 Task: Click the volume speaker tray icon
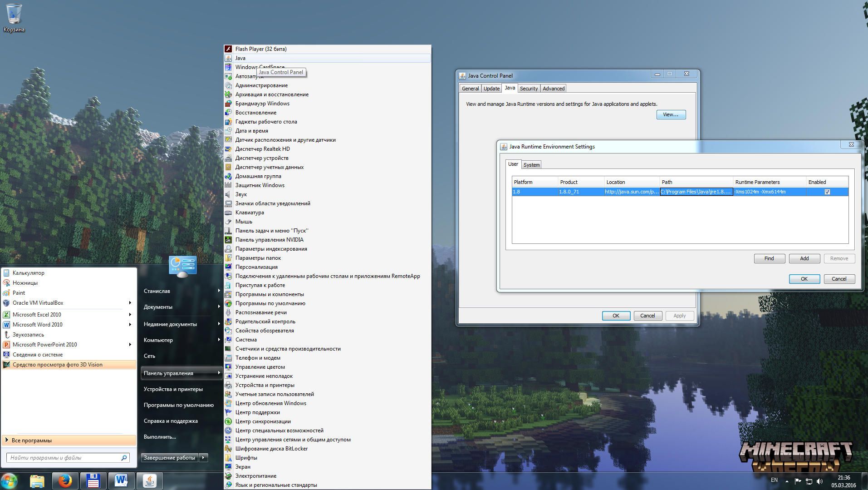(x=819, y=481)
